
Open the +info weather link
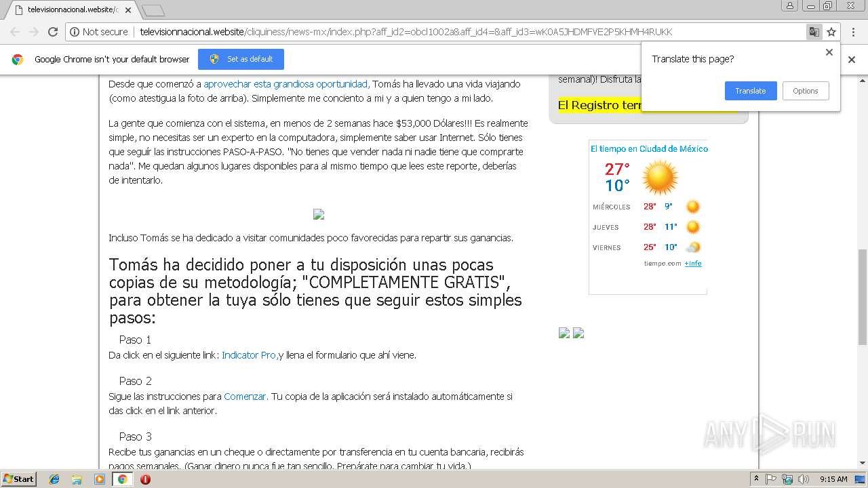click(693, 263)
